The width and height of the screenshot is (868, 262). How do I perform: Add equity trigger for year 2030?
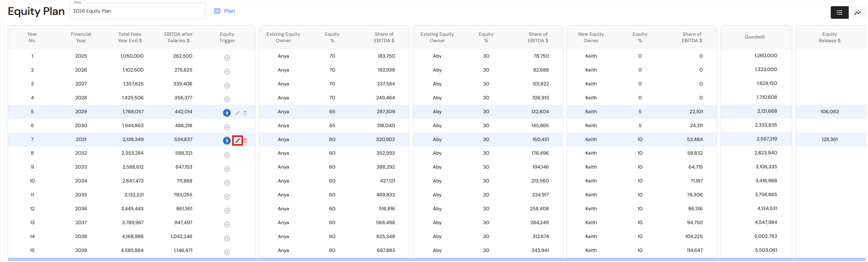[227, 127]
